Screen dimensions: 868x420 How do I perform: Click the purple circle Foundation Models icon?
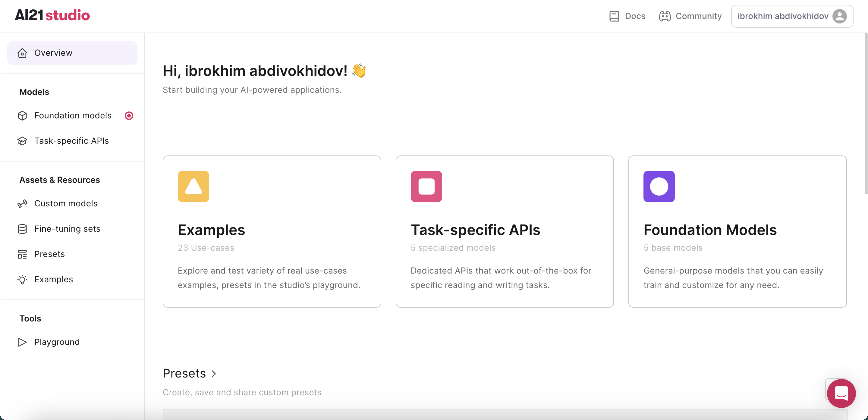(659, 186)
